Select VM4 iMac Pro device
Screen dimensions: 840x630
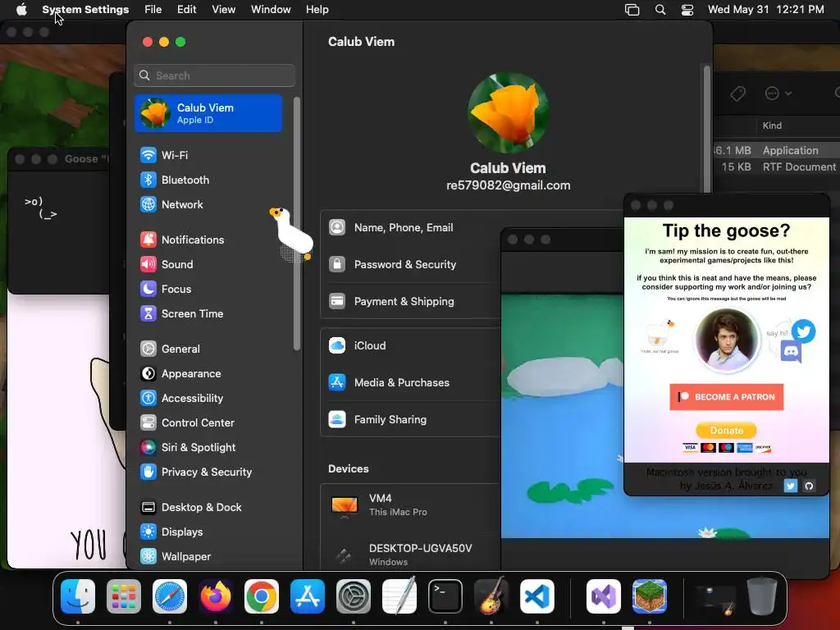pyautogui.click(x=410, y=504)
